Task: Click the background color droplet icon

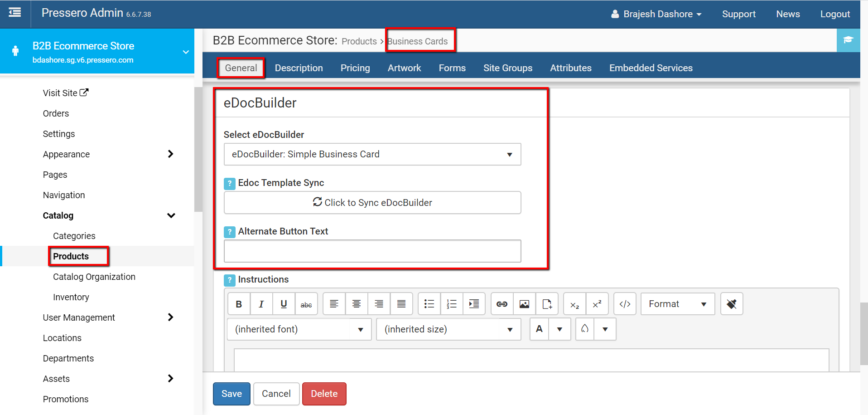Action: tap(585, 329)
